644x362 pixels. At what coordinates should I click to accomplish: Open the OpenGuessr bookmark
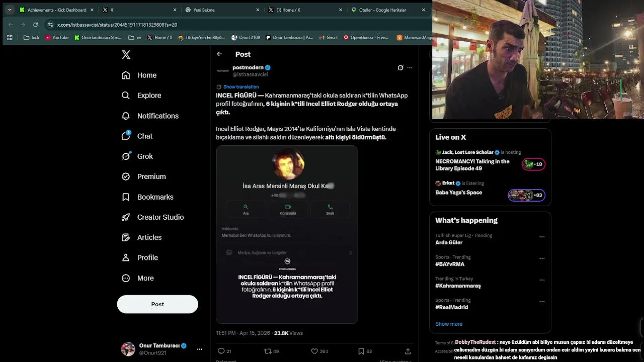(366, 37)
